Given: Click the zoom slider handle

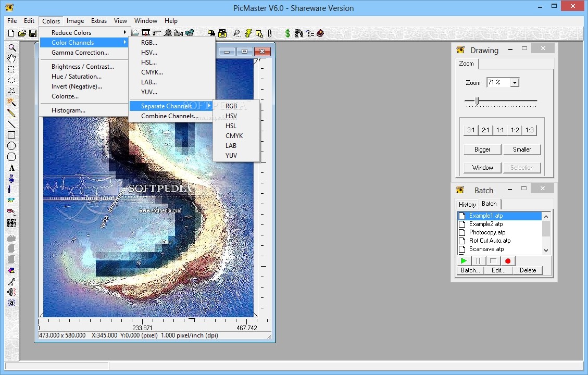Looking at the screenshot, I should point(477,101).
